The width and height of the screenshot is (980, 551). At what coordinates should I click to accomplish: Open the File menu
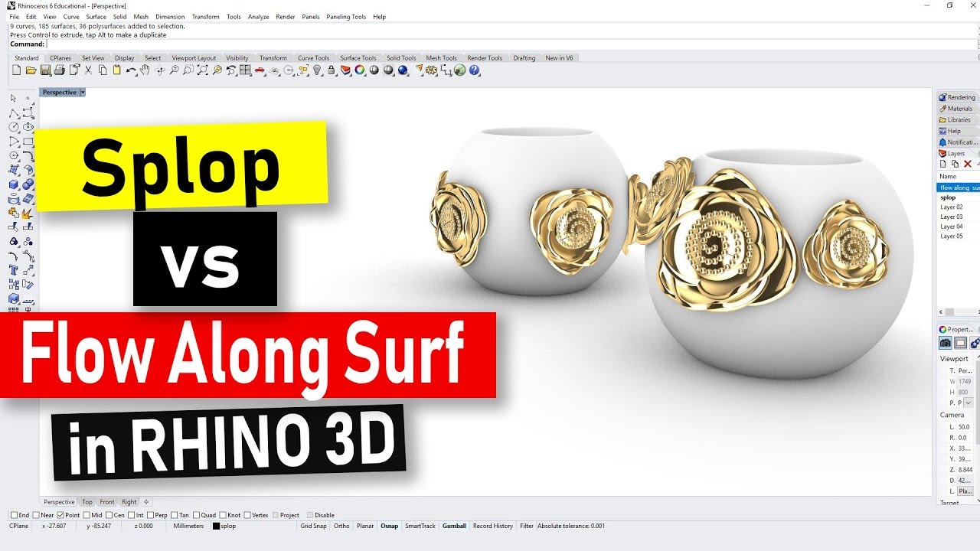click(14, 16)
